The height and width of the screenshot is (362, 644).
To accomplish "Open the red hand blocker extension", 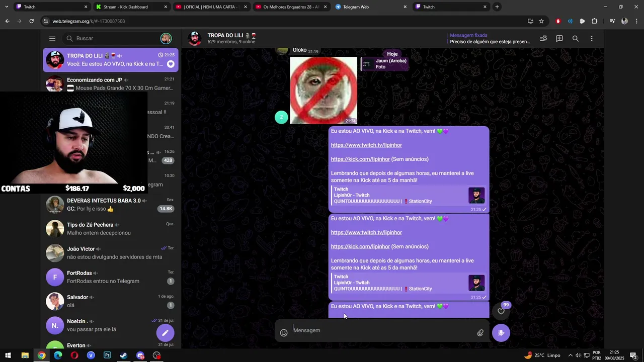I will (x=558, y=21).
